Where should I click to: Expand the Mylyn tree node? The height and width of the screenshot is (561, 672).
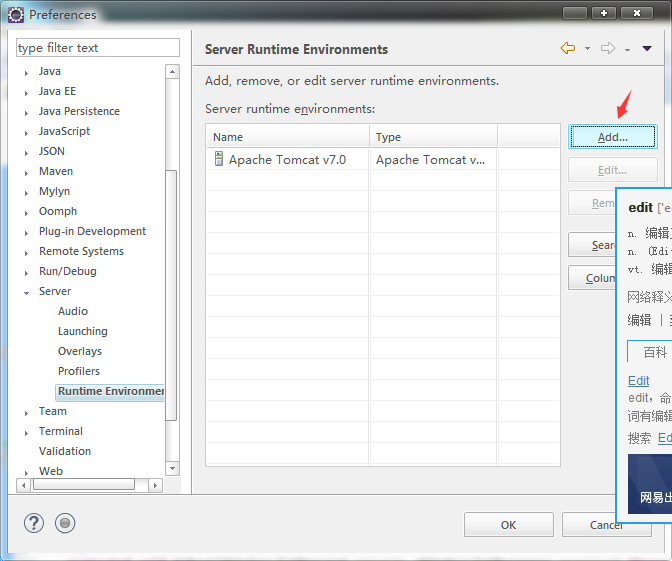click(x=26, y=193)
